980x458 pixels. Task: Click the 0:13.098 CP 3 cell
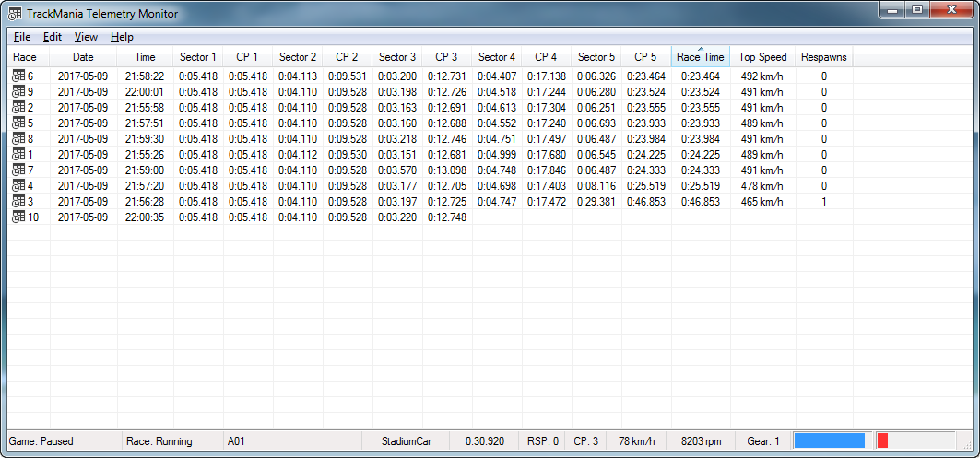(447, 170)
